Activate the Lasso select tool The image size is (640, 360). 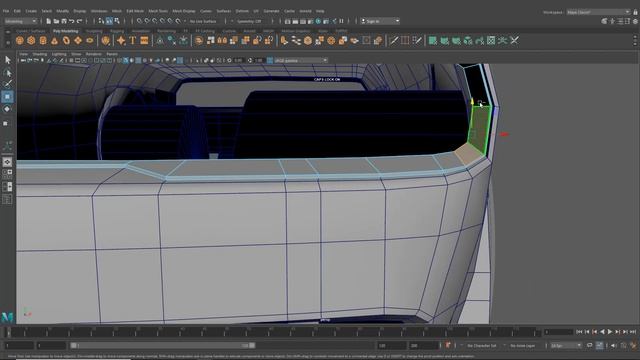(7, 73)
